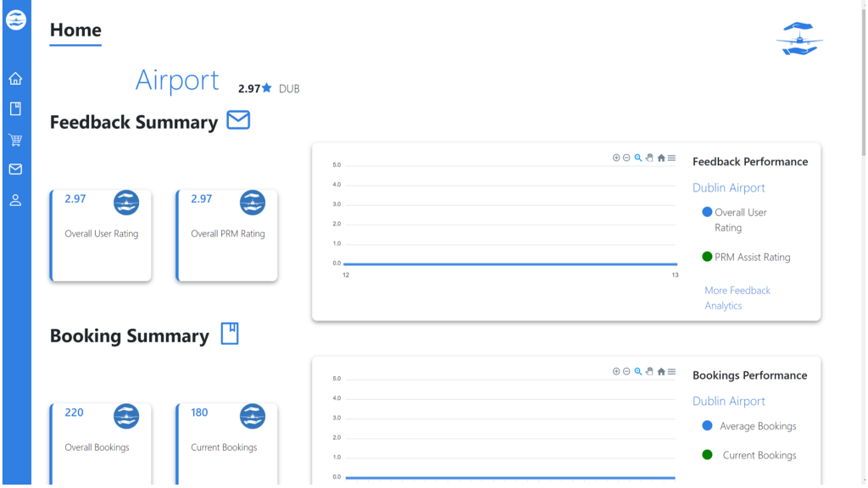Open the More Feedback Analytics link
The width and height of the screenshot is (868, 488).
(x=737, y=297)
